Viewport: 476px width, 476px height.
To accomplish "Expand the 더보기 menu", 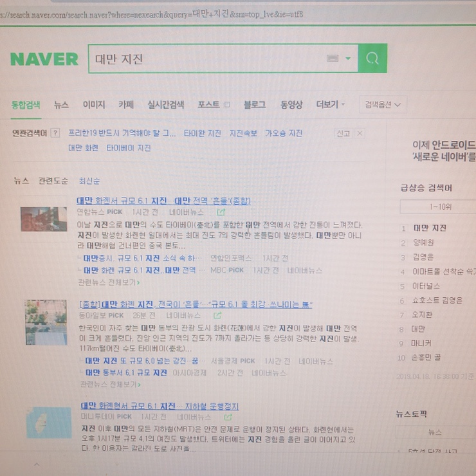I will tap(330, 105).
